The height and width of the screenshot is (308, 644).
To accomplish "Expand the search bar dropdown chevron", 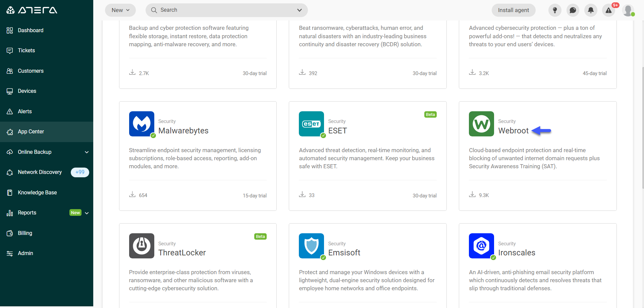I will (x=300, y=10).
